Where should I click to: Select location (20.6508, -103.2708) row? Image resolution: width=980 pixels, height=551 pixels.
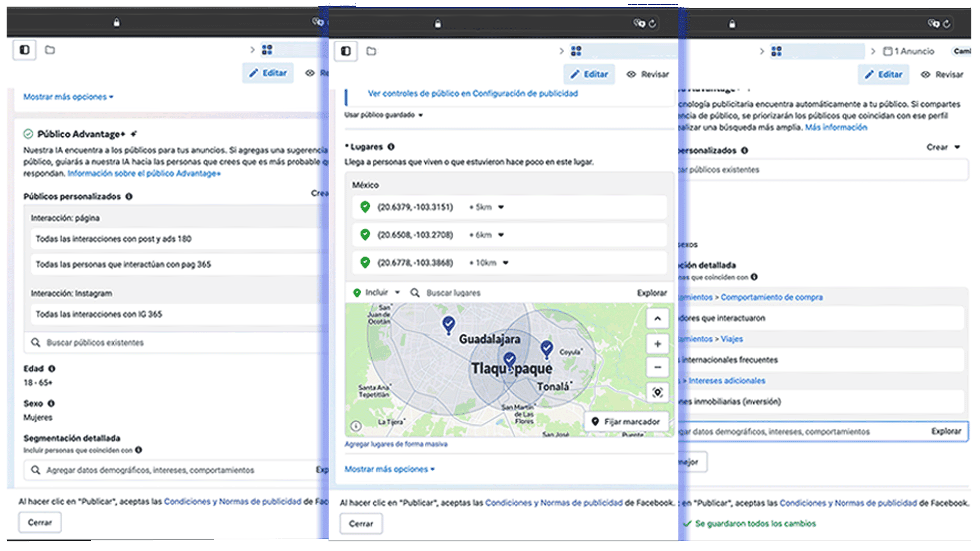point(509,235)
